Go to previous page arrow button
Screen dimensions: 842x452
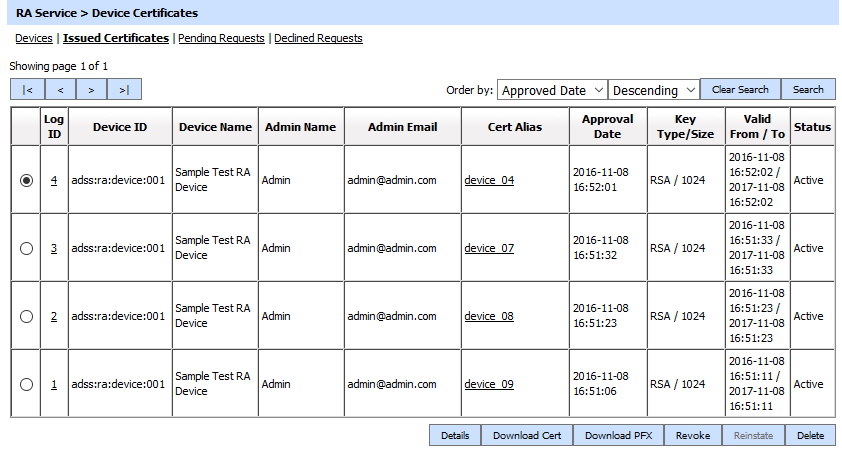tap(60, 90)
